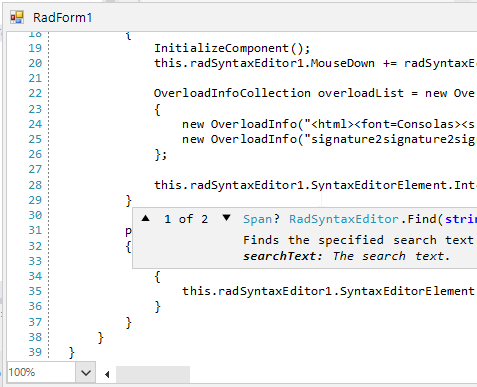The height and width of the screenshot is (387, 477).
Task: Open the 100% zoom dropdown arrow
Action: (x=86, y=373)
